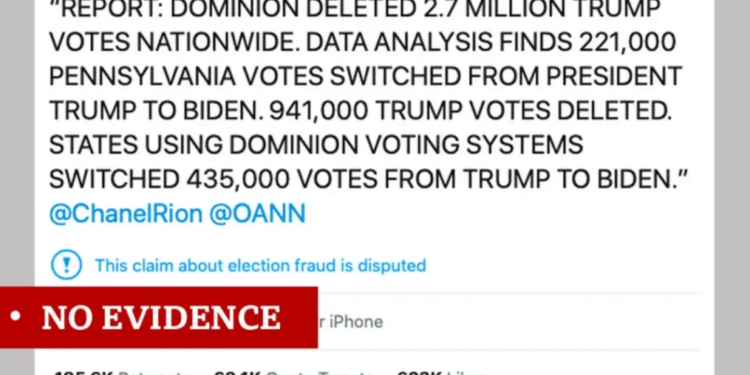Click the divider line above the iPhone label
Image resolution: width=750 pixels, height=375 pixels.
pyautogui.click(x=508, y=293)
